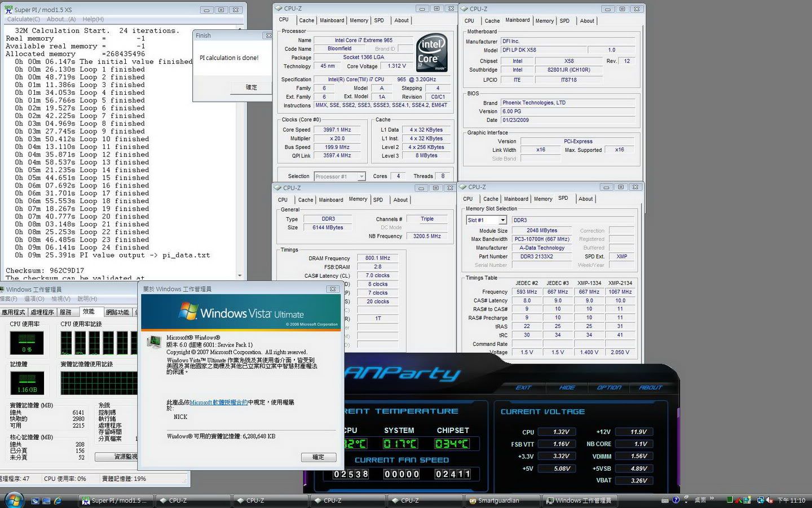Viewport: 812px width, 508px height.
Task: Open the Windows Start orb
Action: pos(14,500)
